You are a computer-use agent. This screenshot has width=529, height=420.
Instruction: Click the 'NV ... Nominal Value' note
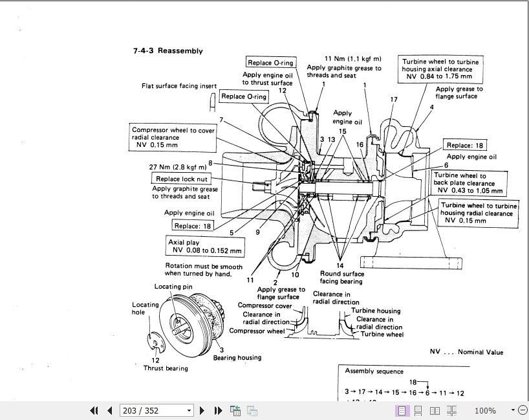466,352
